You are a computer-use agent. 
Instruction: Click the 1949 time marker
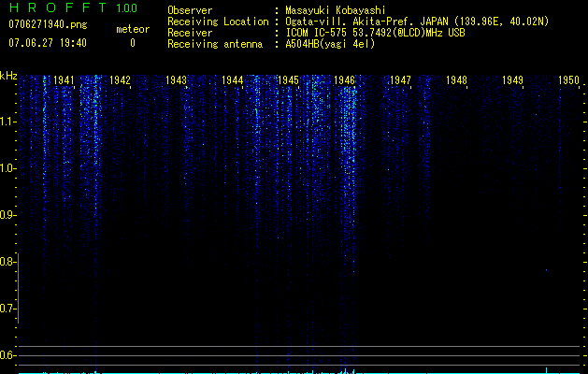click(x=512, y=80)
